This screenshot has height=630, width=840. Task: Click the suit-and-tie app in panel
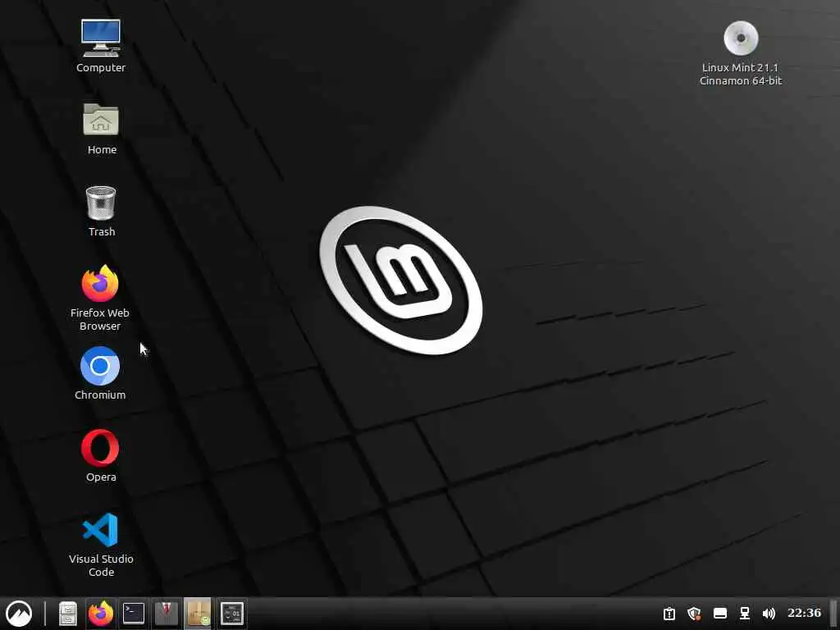166,614
